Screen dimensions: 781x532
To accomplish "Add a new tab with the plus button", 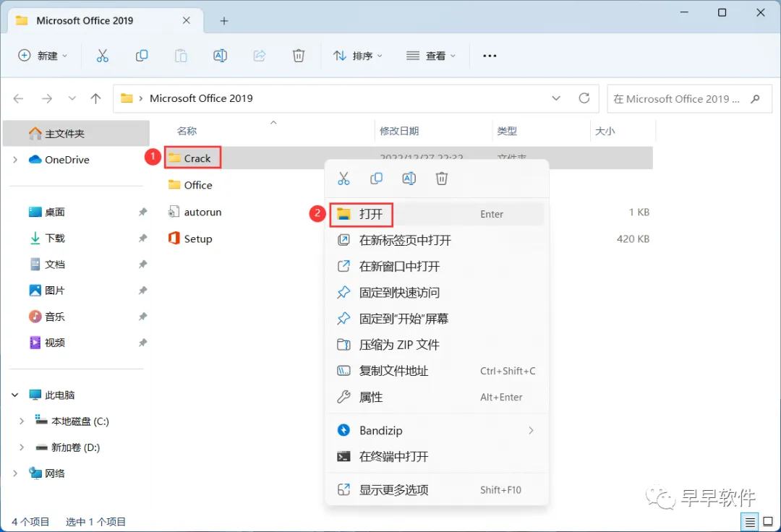I will pos(224,21).
